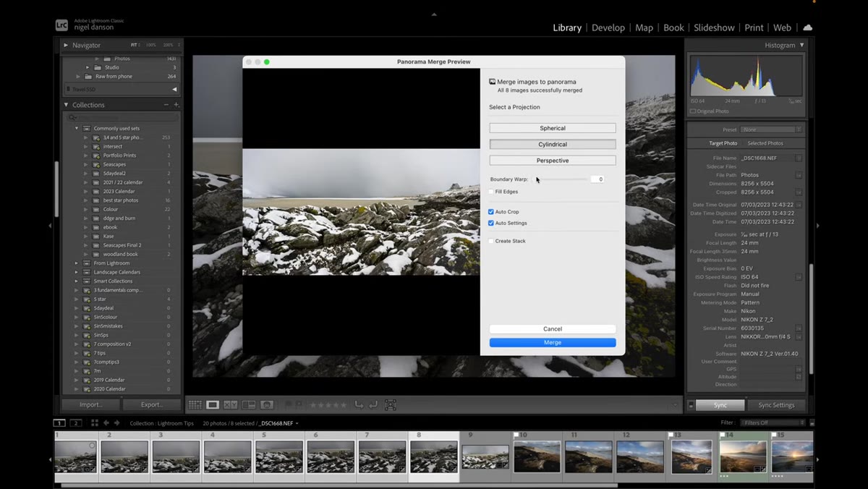
Task: Click the sync toggle switch beside Sync
Action: tap(691, 405)
